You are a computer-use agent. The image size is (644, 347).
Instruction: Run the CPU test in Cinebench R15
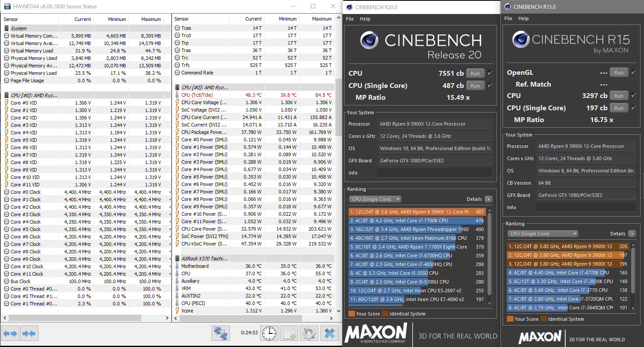coord(619,96)
